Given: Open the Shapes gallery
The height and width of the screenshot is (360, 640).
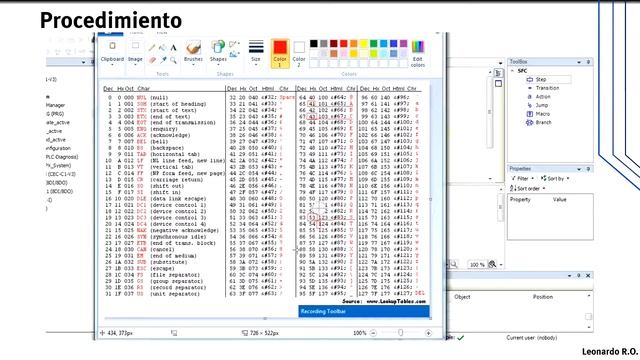Looking at the screenshot, I should coord(218,52).
